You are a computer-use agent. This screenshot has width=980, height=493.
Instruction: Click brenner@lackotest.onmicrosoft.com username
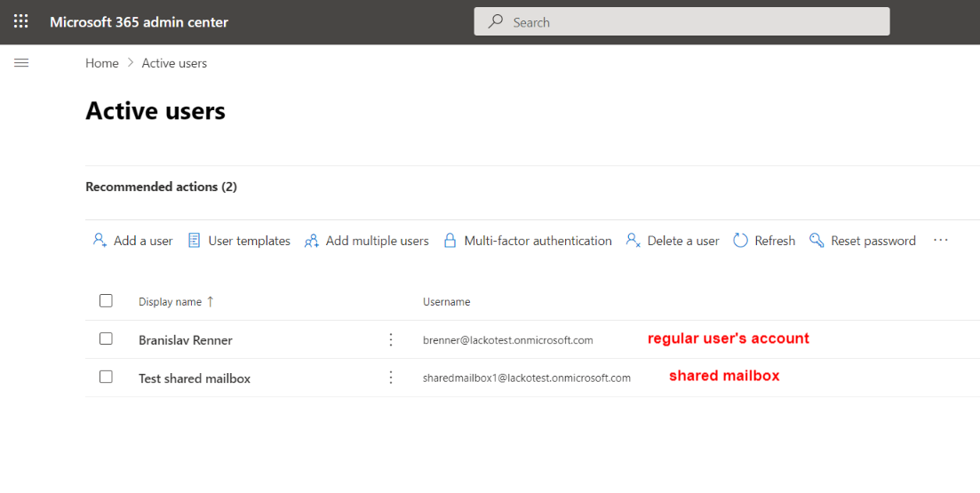(508, 340)
